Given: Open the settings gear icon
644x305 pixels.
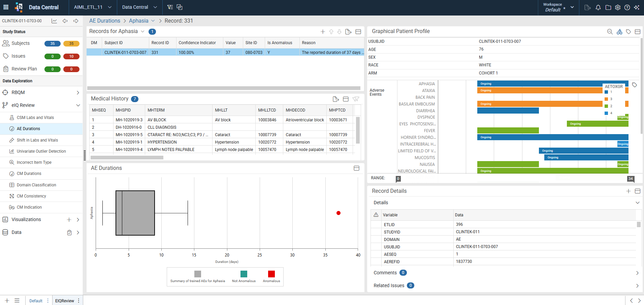Looking at the screenshot, I should click(618, 7).
